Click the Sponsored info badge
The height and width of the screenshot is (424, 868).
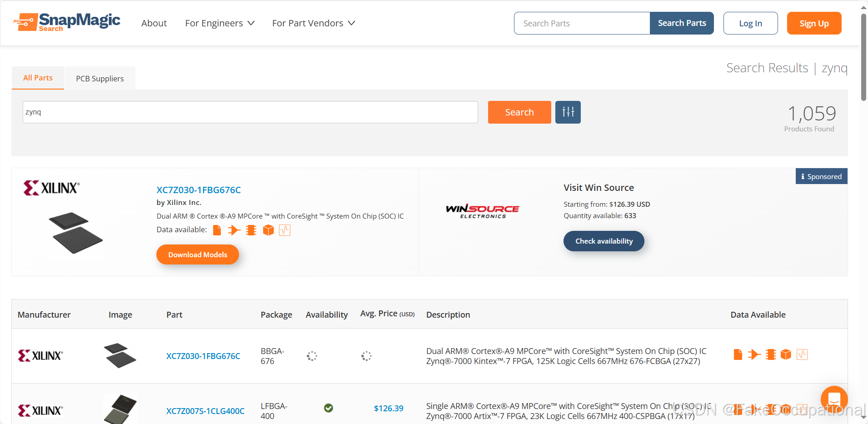(821, 176)
